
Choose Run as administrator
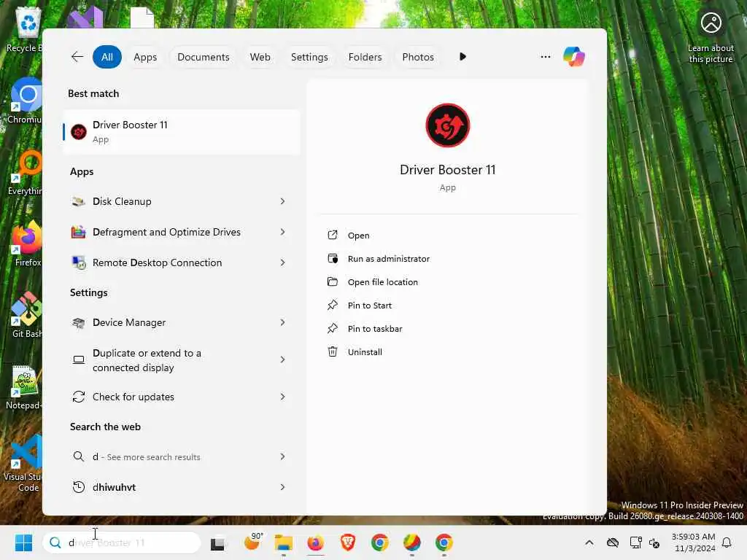[x=379, y=259]
